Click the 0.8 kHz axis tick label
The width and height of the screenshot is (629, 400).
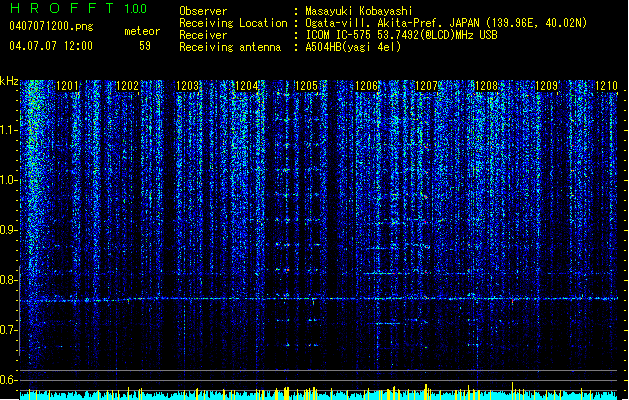8,280
